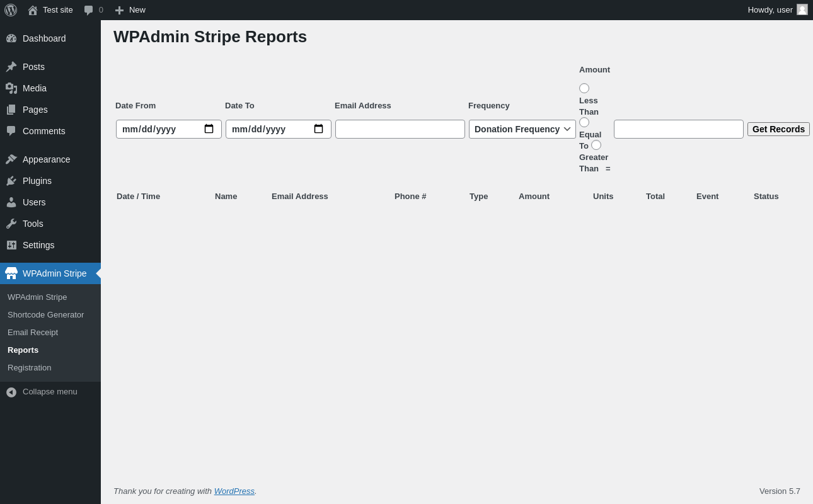Open the Date From calendar picker
The width and height of the screenshot is (813, 504).
(x=209, y=129)
